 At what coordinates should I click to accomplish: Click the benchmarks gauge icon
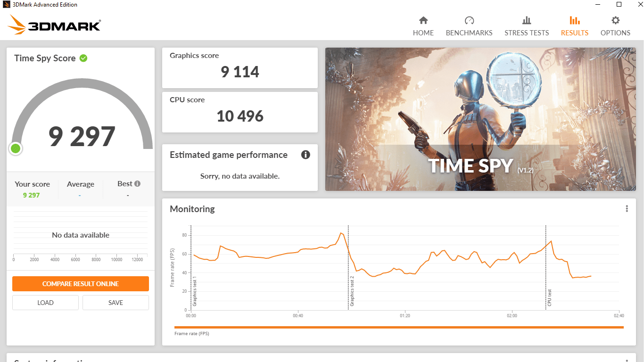point(469,20)
